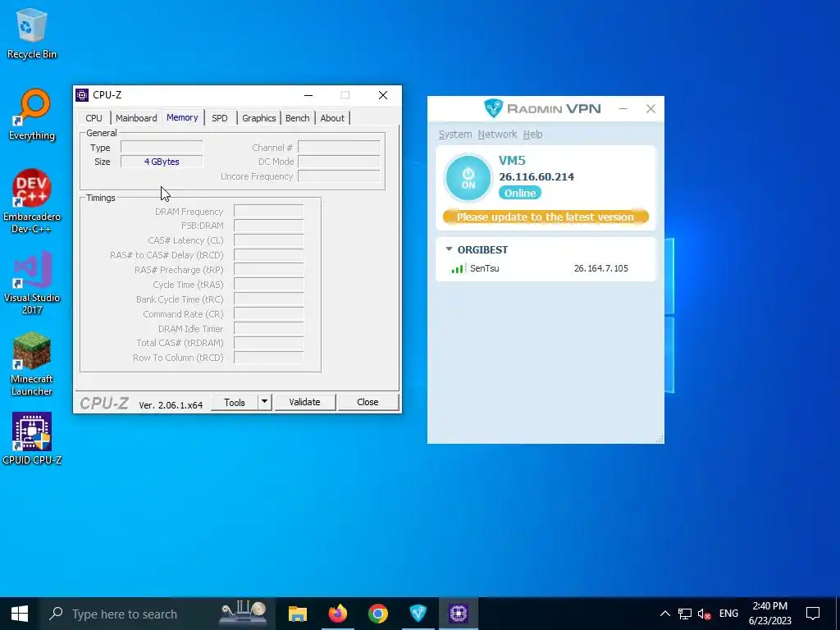The width and height of the screenshot is (840, 630).
Task: Click the SenTsu IP address 26.164.7.105
Action: [601, 268]
